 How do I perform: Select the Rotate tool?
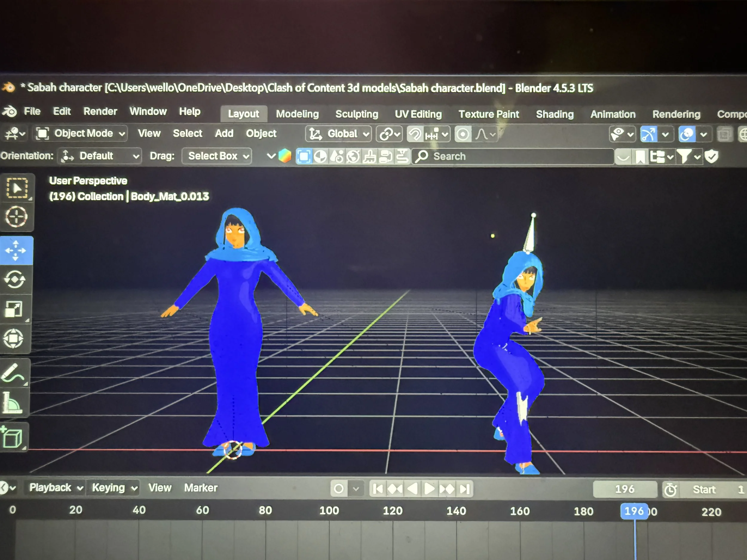(x=15, y=280)
